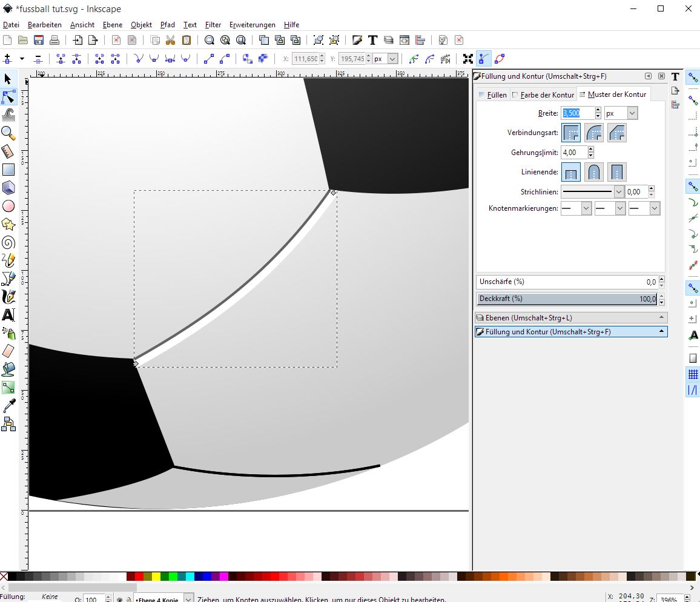The height and width of the screenshot is (602, 700).
Task: Select the Color dropper tool
Action: [8, 406]
